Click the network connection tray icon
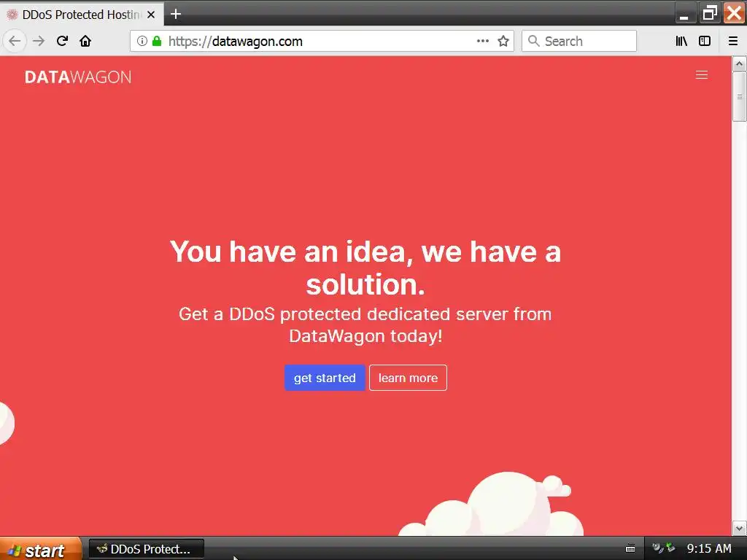The image size is (747, 560). pyautogui.click(x=671, y=548)
